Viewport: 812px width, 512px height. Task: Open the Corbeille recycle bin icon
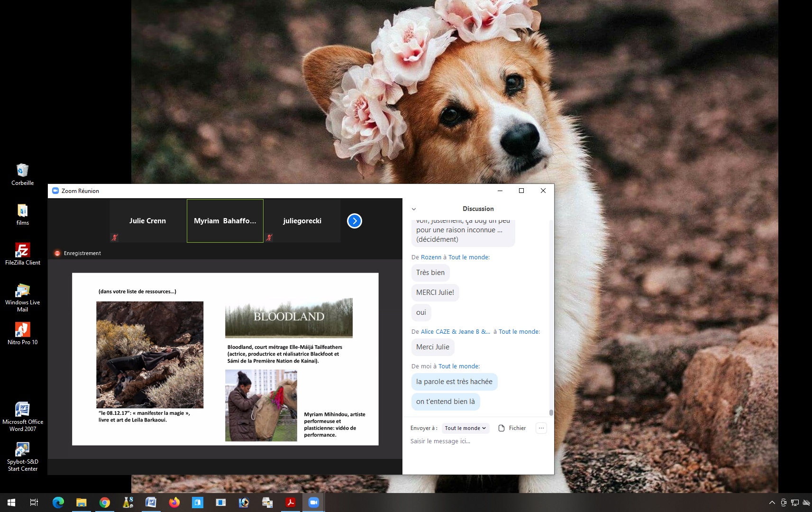click(22, 171)
